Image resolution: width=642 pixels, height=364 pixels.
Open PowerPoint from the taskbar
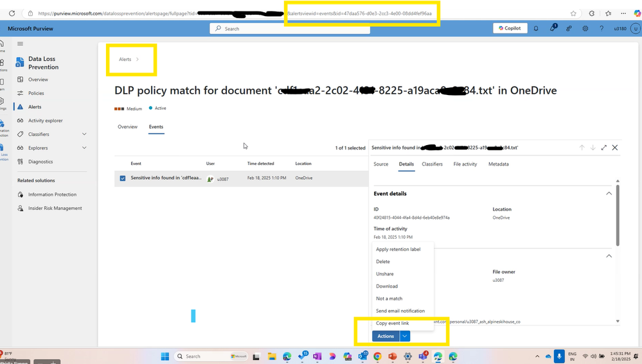(393, 356)
